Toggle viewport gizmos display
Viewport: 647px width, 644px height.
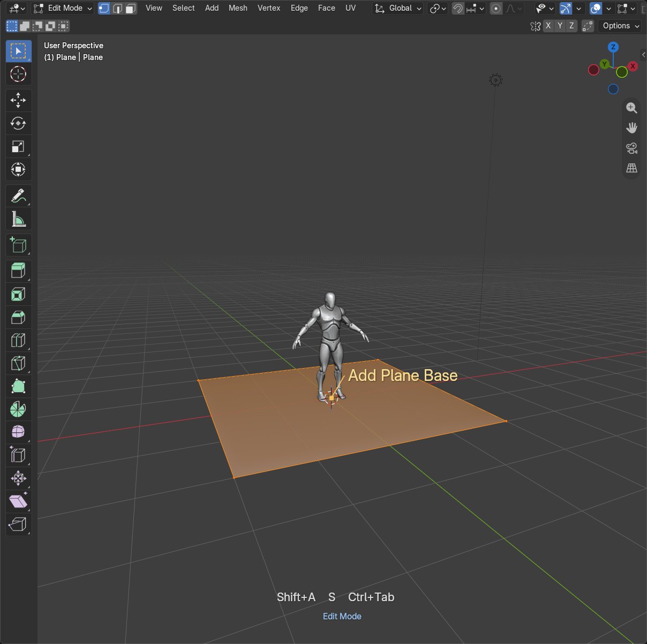coord(566,8)
